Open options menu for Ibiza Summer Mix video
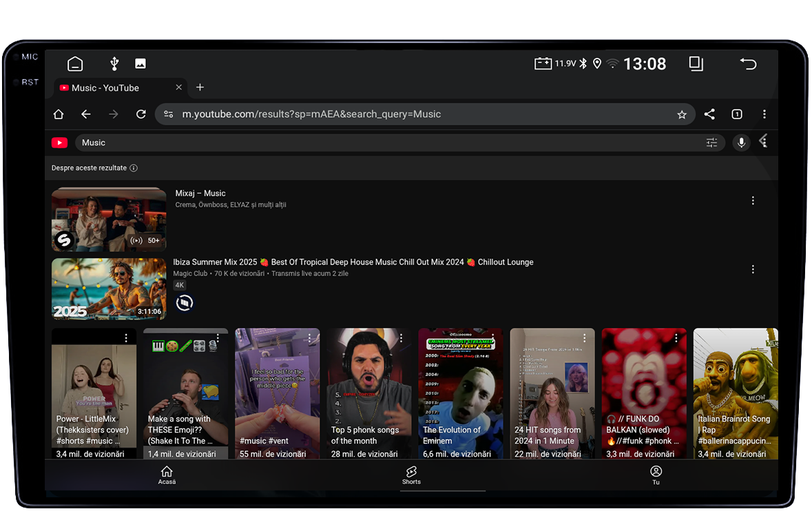 (x=753, y=269)
